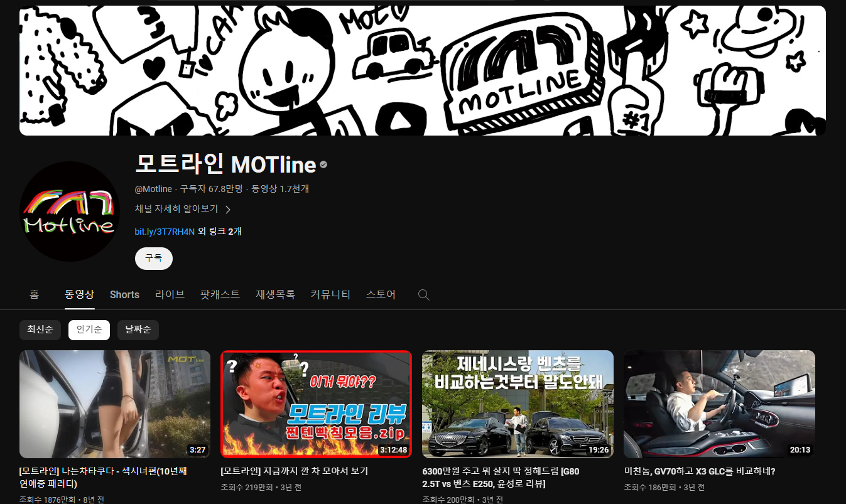Sort videos by 날짜순

[138, 330]
